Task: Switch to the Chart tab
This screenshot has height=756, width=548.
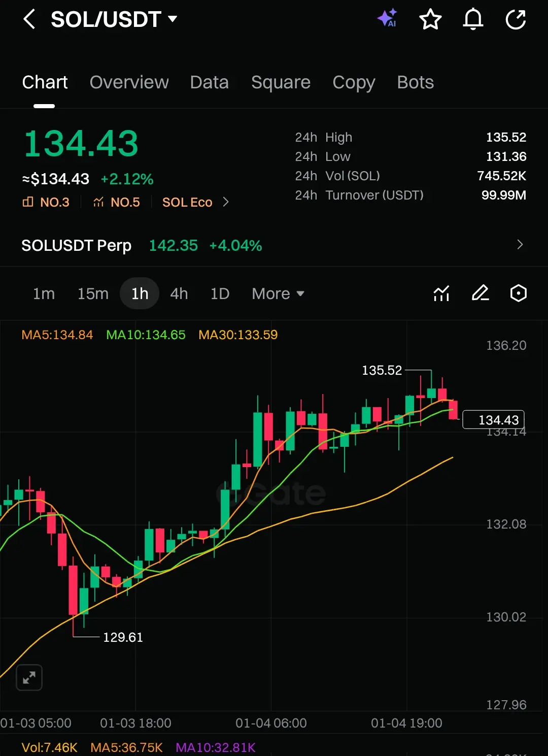Action: point(45,82)
